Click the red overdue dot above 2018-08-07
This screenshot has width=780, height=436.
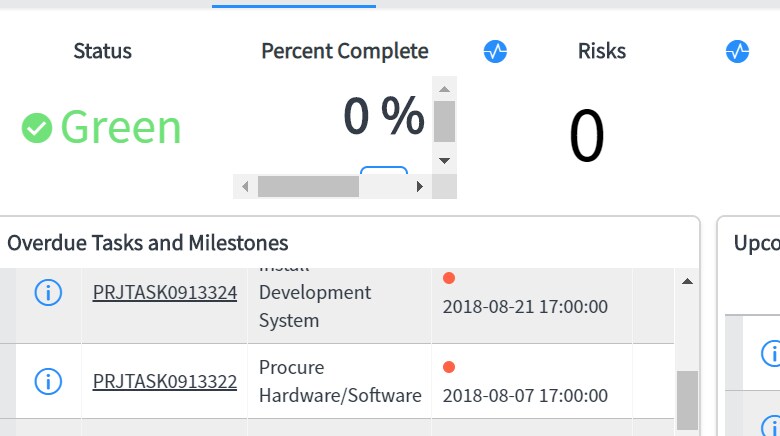coord(449,367)
